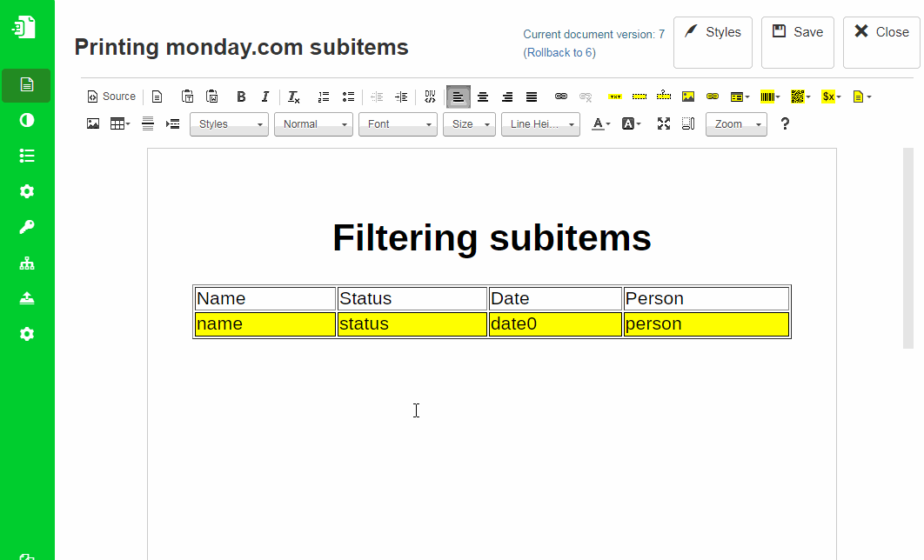Viewport: 924px width, 560px height.
Task: Toggle Center alignment
Action: point(483,97)
